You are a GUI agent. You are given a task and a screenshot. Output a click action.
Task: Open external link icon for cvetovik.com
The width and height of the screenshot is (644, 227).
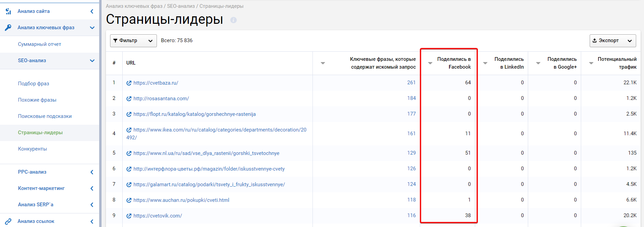pos(129,216)
